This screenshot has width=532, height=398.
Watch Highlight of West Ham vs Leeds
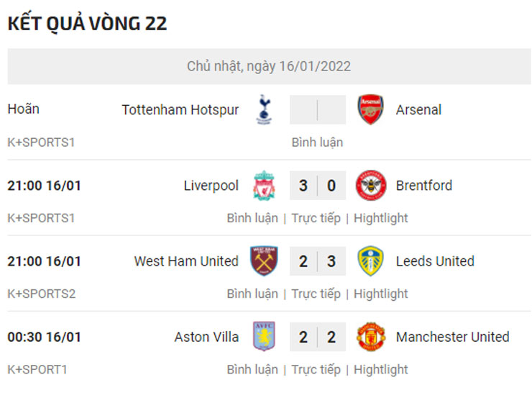click(380, 294)
